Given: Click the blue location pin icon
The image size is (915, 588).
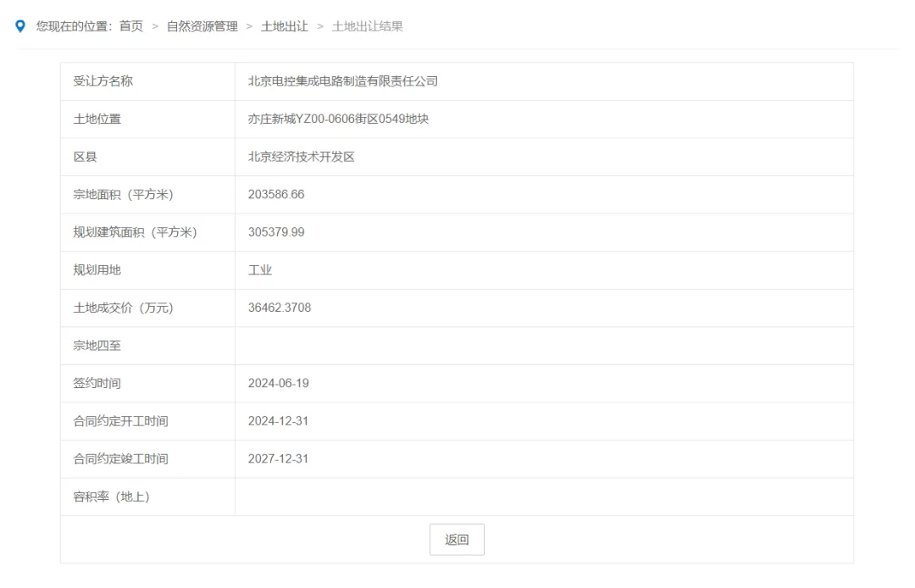Looking at the screenshot, I should pyautogui.click(x=20, y=26).
